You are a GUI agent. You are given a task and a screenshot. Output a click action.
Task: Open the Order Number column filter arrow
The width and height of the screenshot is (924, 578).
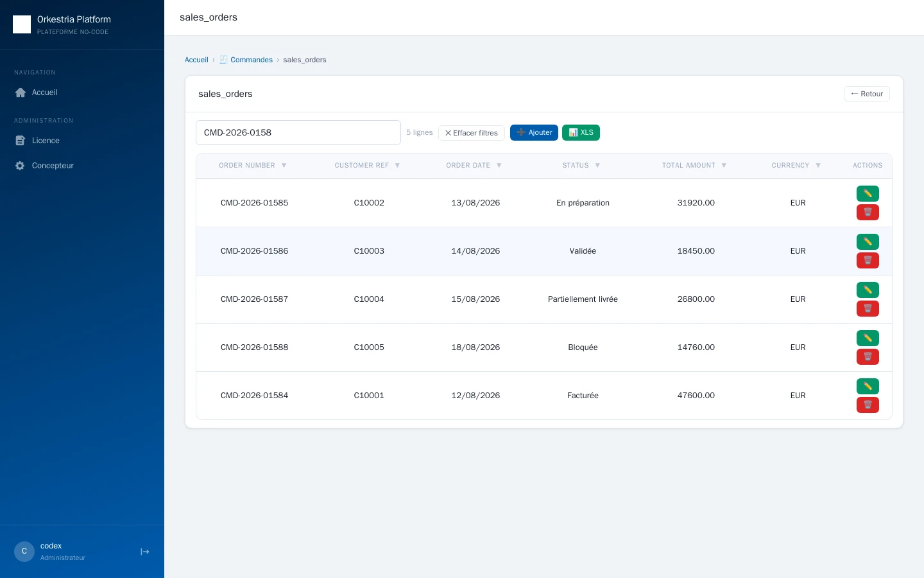(x=284, y=166)
